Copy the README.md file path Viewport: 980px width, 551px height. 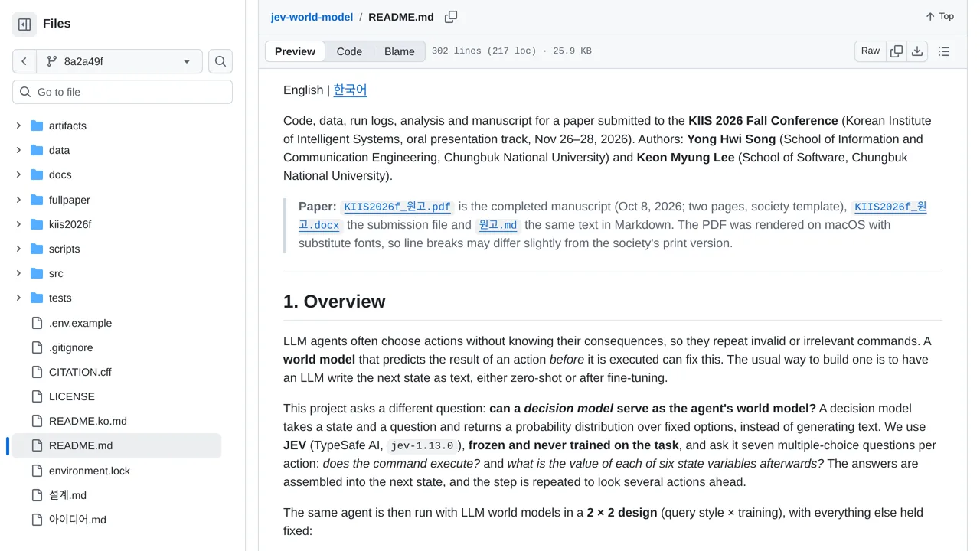451,17
